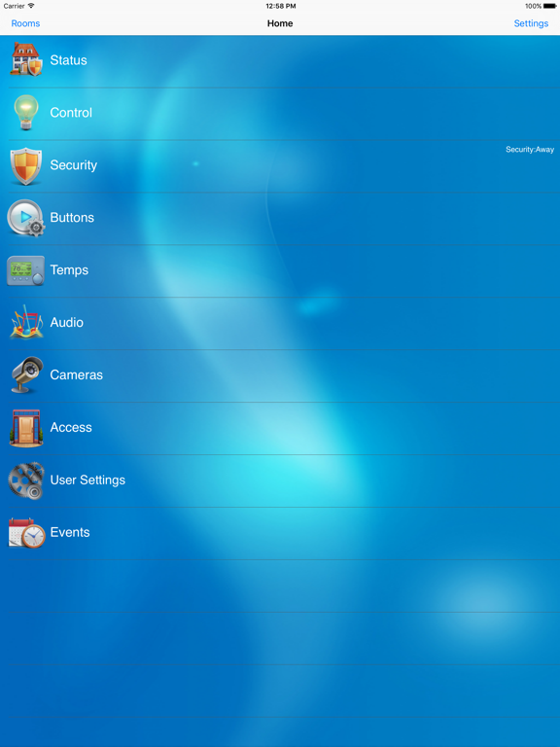Screen dimensions: 560x747
Task: Tap the Home title in navigation bar
Action: coord(280,23)
